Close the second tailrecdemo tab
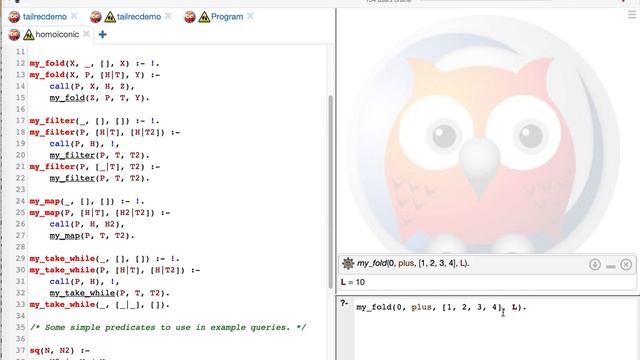This screenshot has width=640, height=360. [x=168, y=16]
